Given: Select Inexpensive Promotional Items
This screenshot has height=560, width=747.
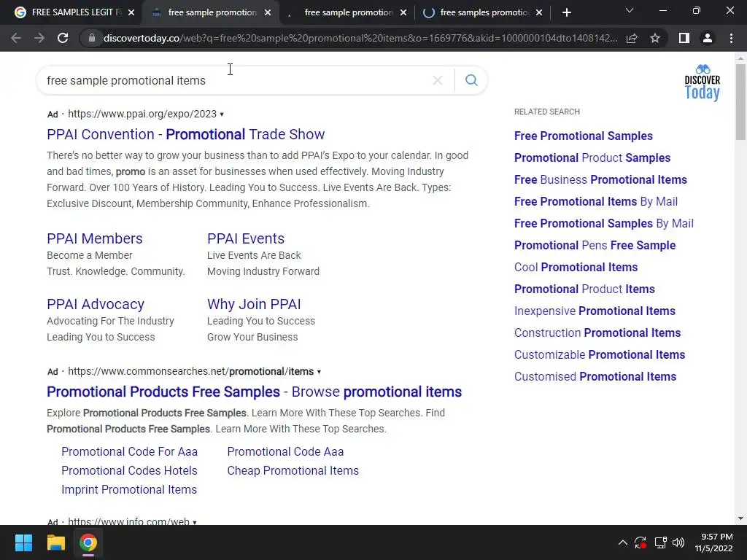Looking at the screenshot, I should pos(595,311).
